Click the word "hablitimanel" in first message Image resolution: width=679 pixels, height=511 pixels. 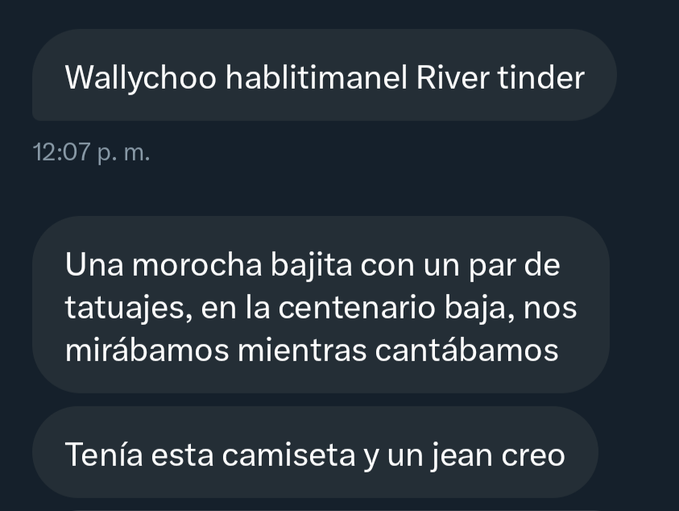point(317,78)
